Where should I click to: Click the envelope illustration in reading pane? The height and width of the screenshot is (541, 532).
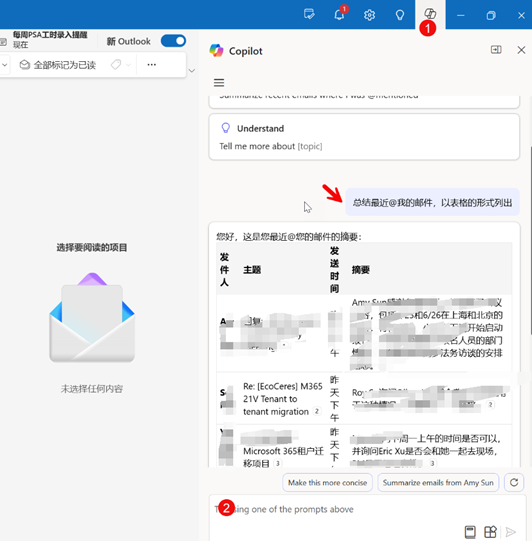coord(92,317)
